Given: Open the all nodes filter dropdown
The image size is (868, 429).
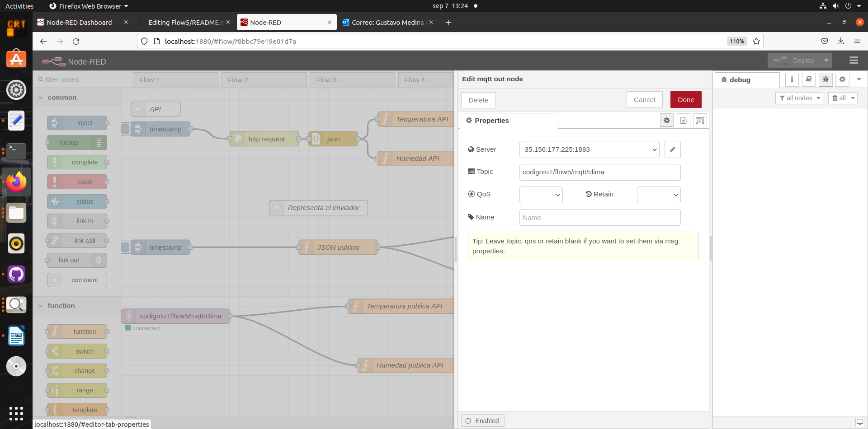Looking at the screenshot, I should (x=799, y=98).
